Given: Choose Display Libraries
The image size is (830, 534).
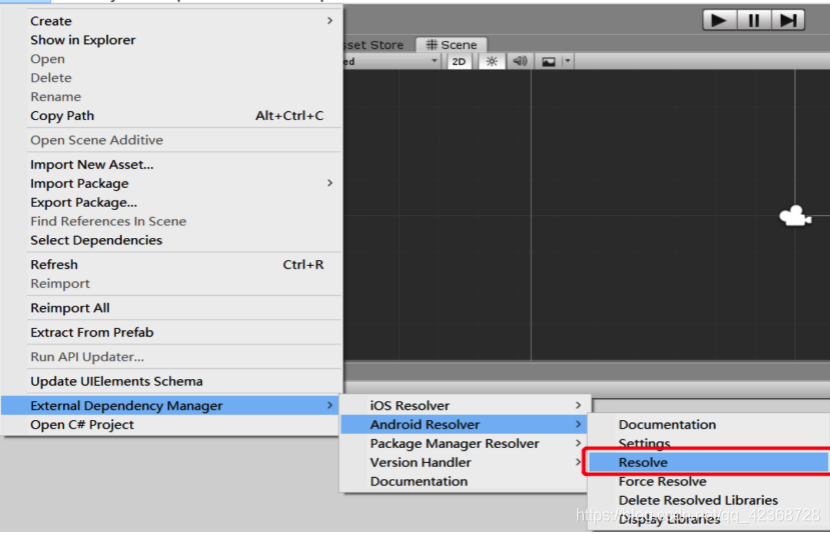Looking at the screenshot, I should [x=709, y=519].
